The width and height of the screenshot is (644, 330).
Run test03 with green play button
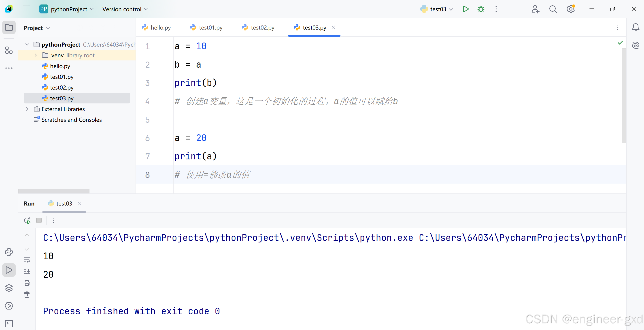pos(465,9)
